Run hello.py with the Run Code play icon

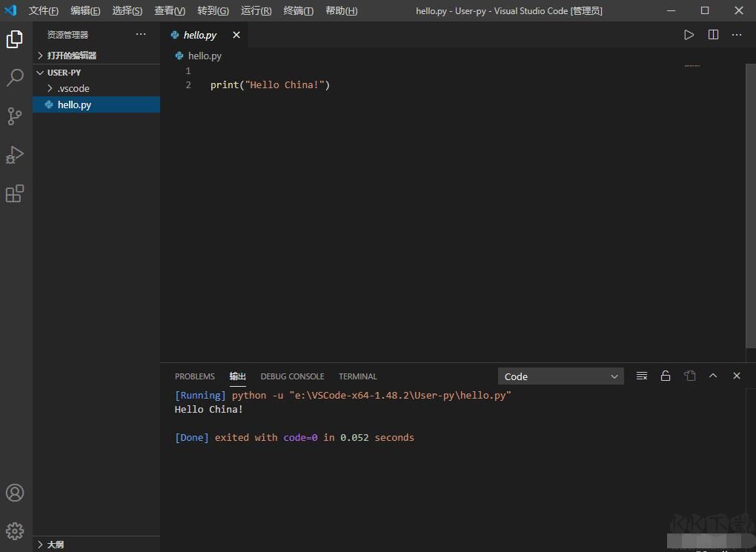coord(689,34)
